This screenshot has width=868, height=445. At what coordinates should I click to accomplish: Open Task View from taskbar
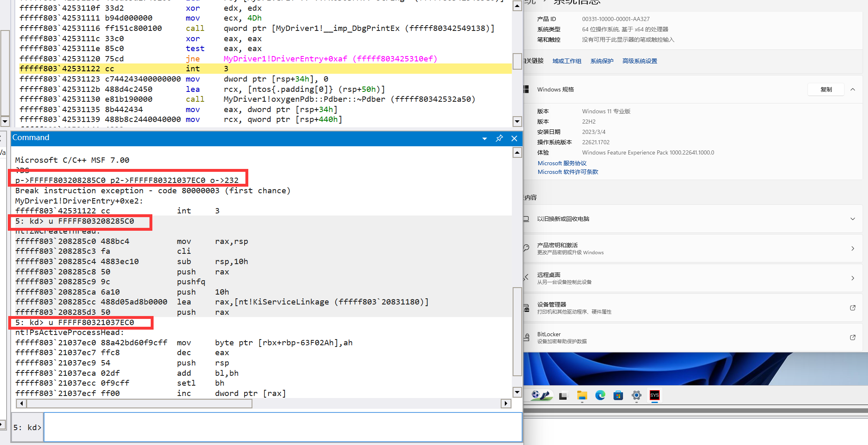click(563, 396)
